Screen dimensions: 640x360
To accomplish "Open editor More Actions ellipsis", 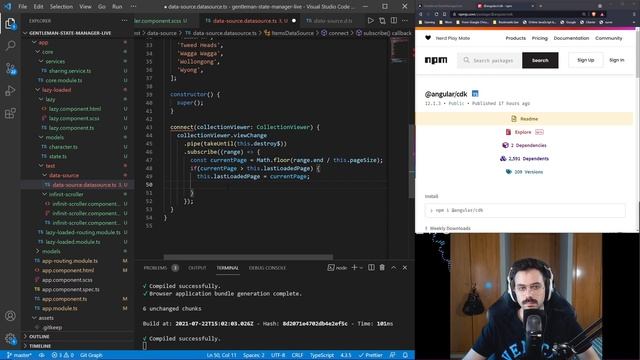I will (405, 20).
